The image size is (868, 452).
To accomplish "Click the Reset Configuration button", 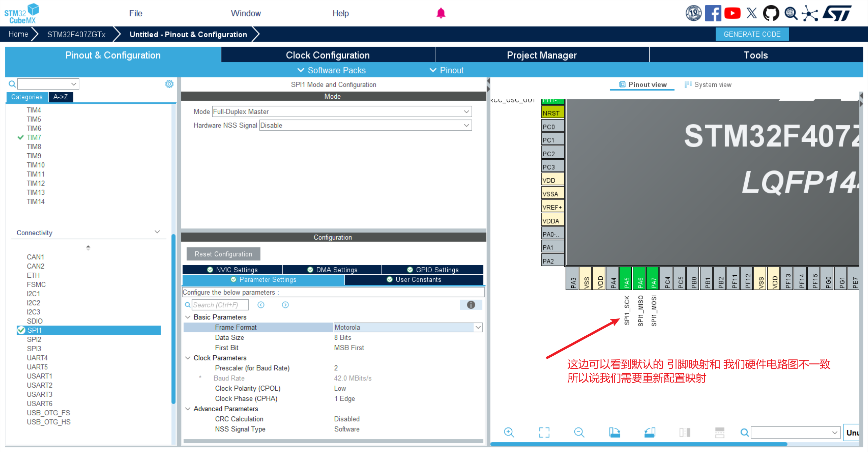I will tap(223, 254).
